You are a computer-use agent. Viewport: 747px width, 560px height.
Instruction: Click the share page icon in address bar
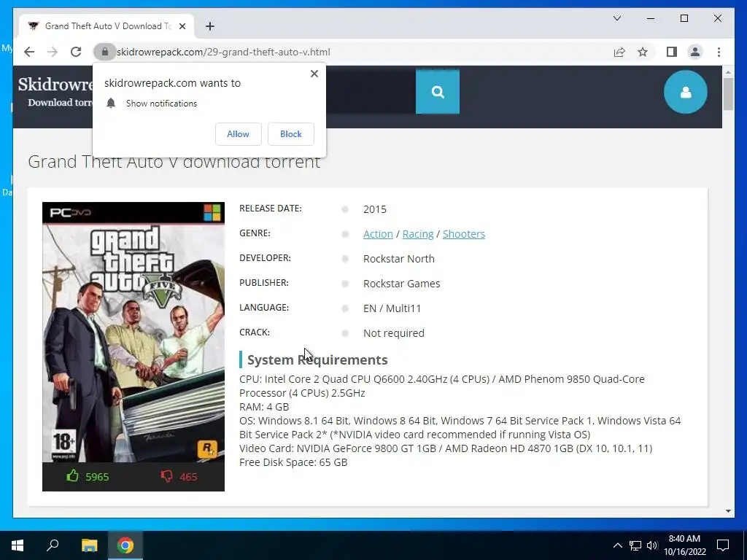point(619,52)
